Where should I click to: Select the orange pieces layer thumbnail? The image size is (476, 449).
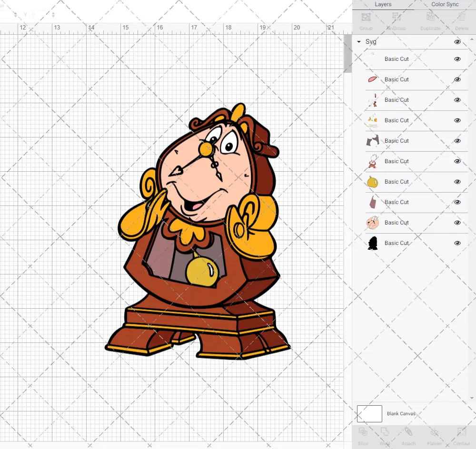pos(373,120)
